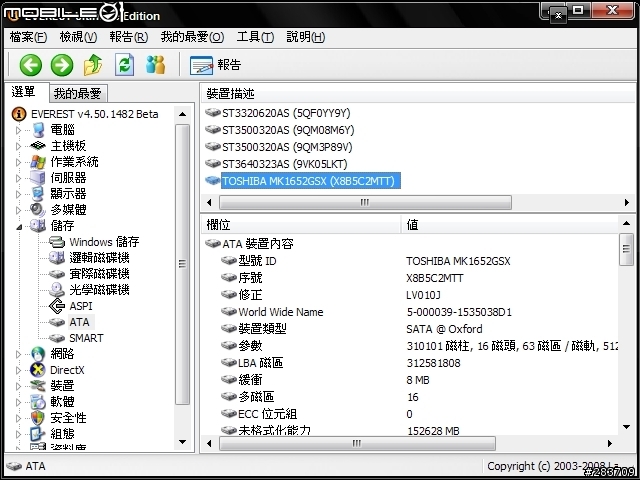Select the DirectX icon
640x480 pixels.
coord(38,370)
